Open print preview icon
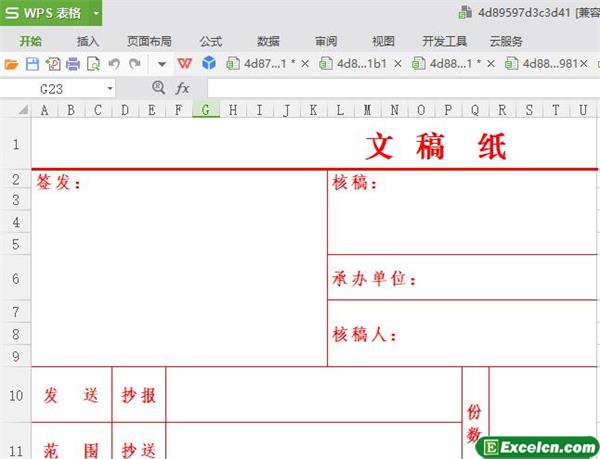 pos(93,64)
